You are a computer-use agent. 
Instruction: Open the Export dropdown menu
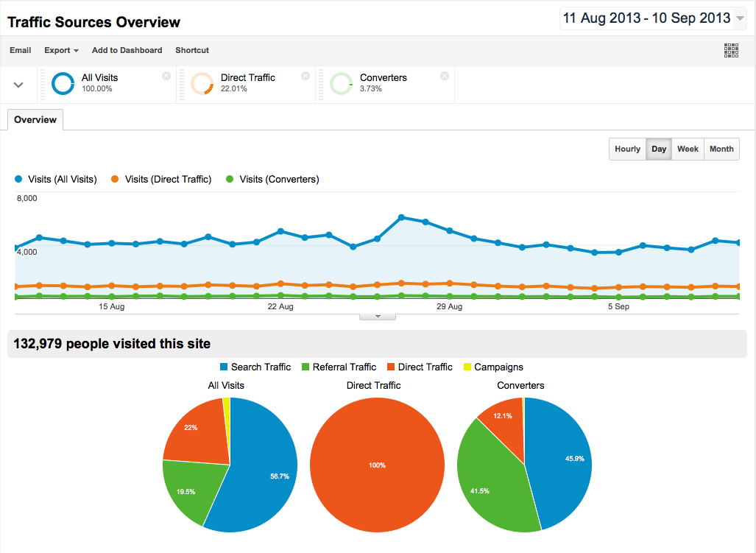click(x=61, y=50)
